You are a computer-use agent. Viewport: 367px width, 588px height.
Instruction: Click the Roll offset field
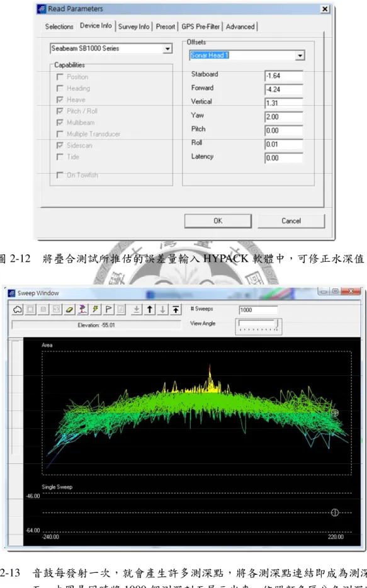(283, 144)
